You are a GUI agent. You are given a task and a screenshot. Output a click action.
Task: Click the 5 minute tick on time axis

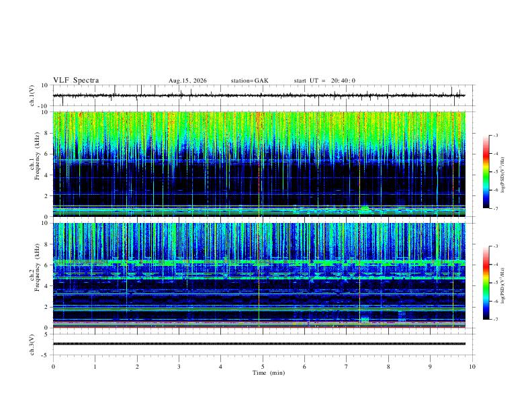(x=263, y=367)
